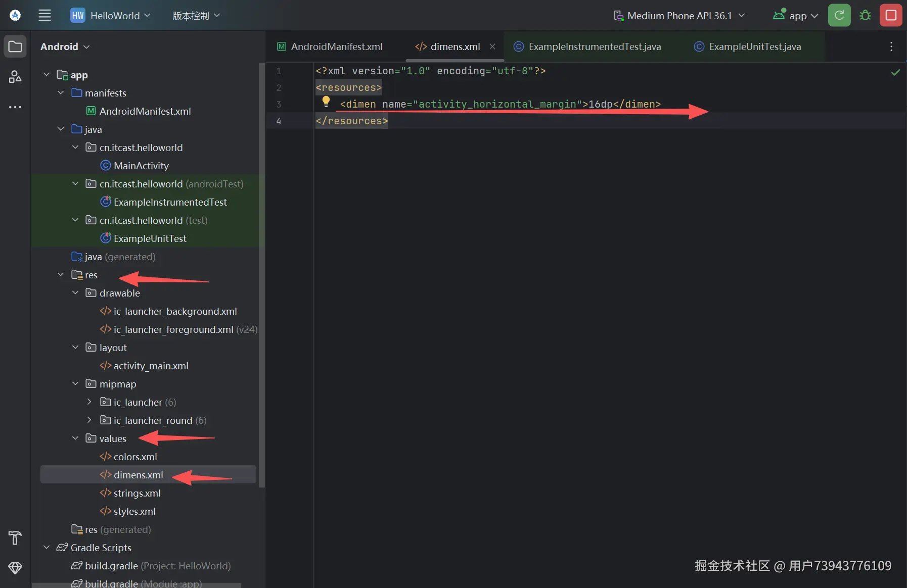
Task: Start debugging the app
Action: (865, 15)
